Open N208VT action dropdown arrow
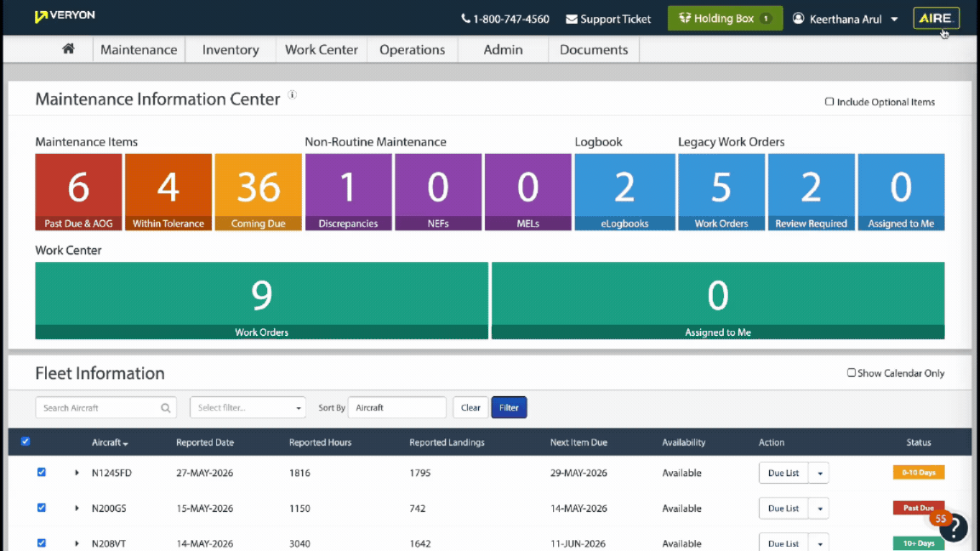The height and width of the screenshot is (551, 980). (x=819, y=542)
